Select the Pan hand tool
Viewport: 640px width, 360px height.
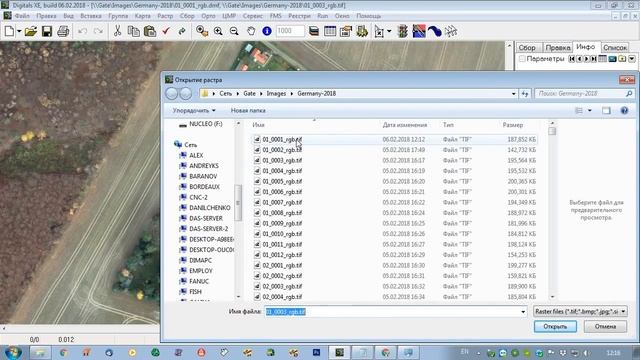pos(251,31)
